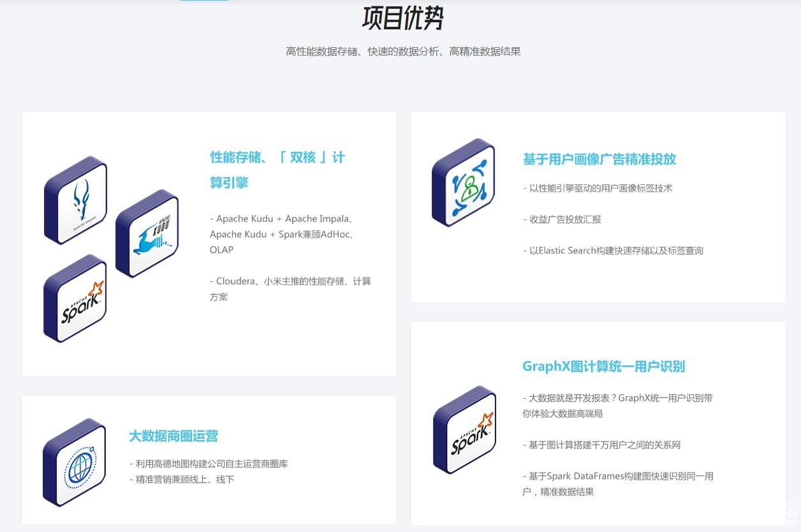Click the user portrait advertising icon

(464, 182)
